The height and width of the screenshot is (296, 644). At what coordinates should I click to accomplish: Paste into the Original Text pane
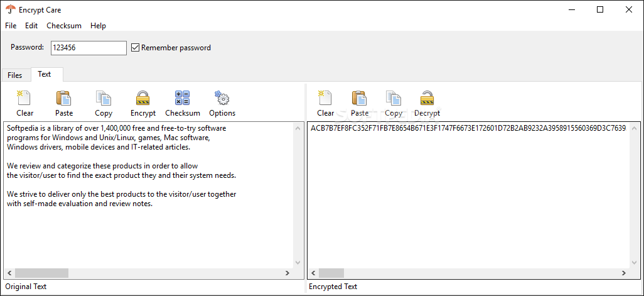(x=63, y=104)
